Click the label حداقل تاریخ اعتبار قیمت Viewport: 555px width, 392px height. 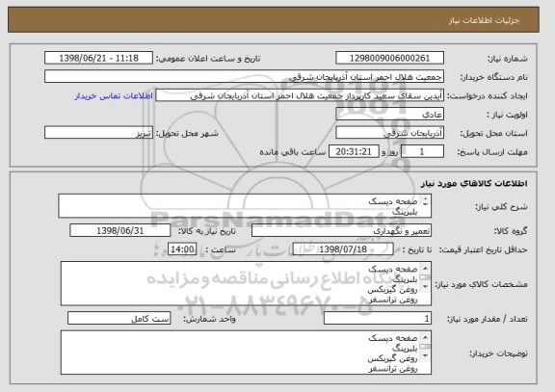[x=483, y=250]
